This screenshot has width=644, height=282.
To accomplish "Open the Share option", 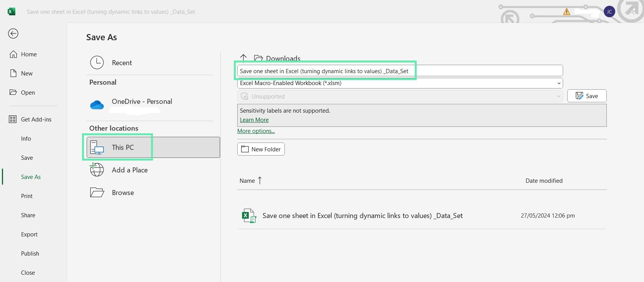I will (x=28, y=215).
